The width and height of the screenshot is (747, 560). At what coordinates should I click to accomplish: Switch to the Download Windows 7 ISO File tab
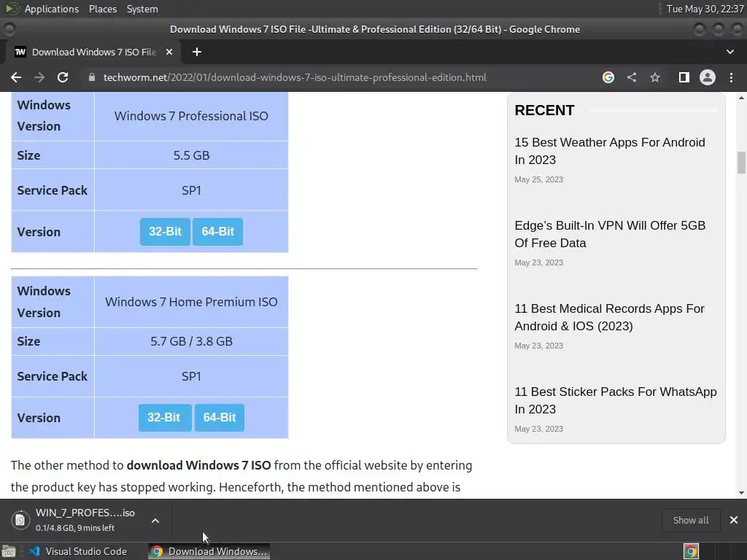[93, 52]
